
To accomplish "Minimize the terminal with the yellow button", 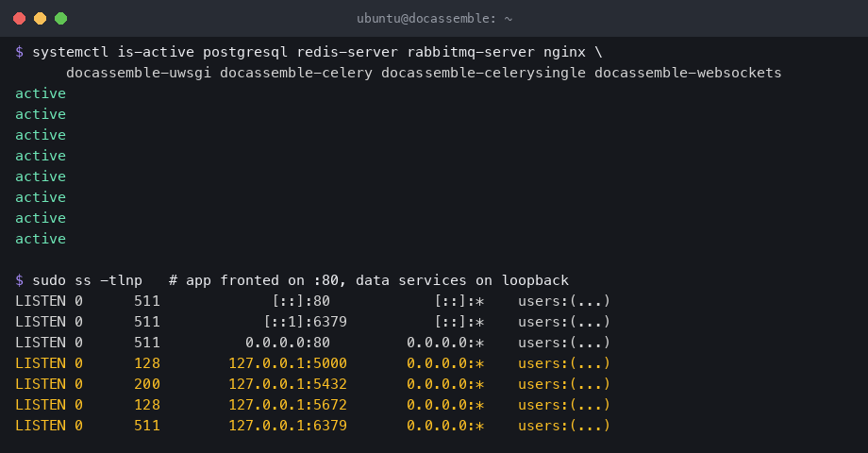I will click(40, 18).
